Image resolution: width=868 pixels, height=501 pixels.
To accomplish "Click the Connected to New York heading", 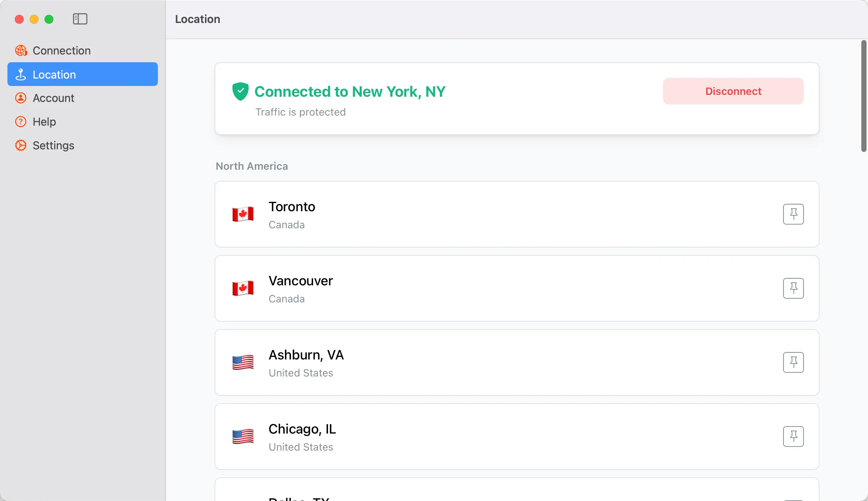I will point(350,91).
